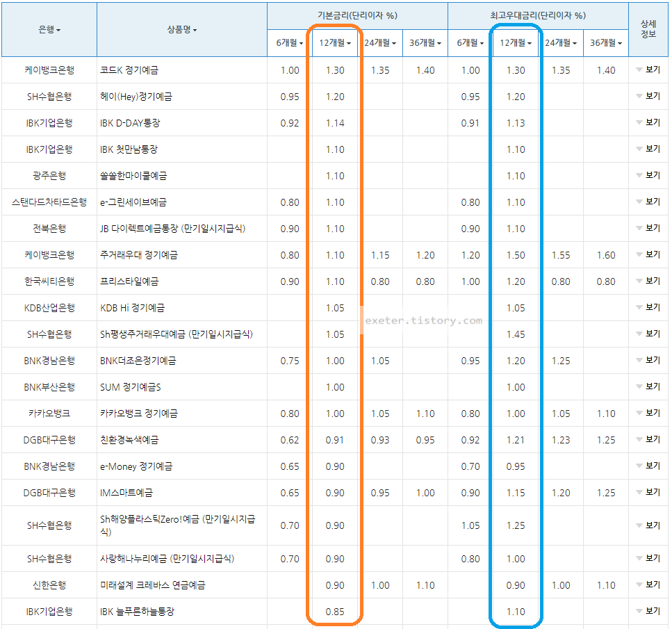Sort 기본금리 24개월 column
Screen dimensions: 672x629
[380, 43]
